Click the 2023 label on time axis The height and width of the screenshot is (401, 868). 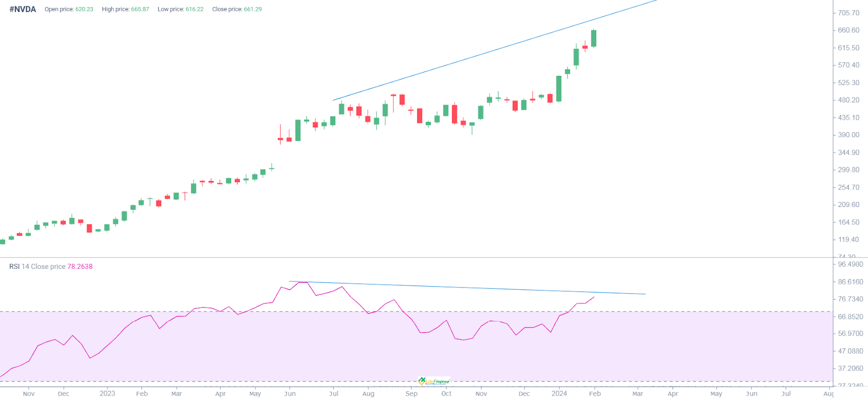(x=107, y=394)
